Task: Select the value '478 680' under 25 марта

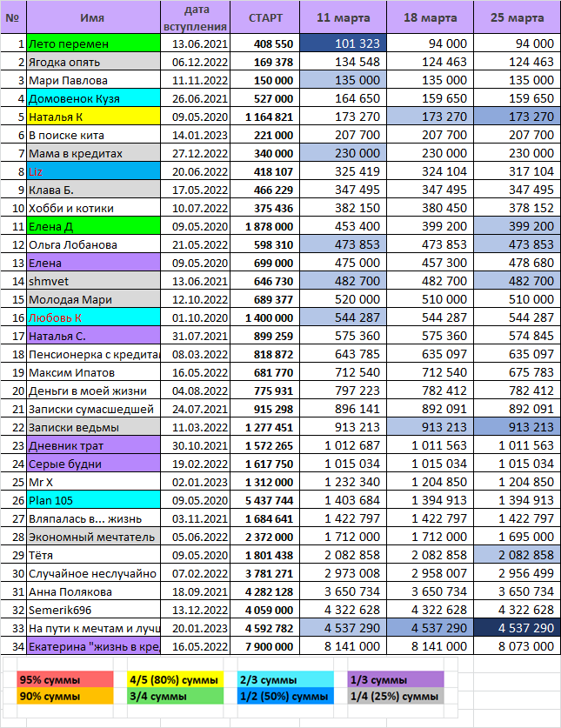Action: pos(518,263)
